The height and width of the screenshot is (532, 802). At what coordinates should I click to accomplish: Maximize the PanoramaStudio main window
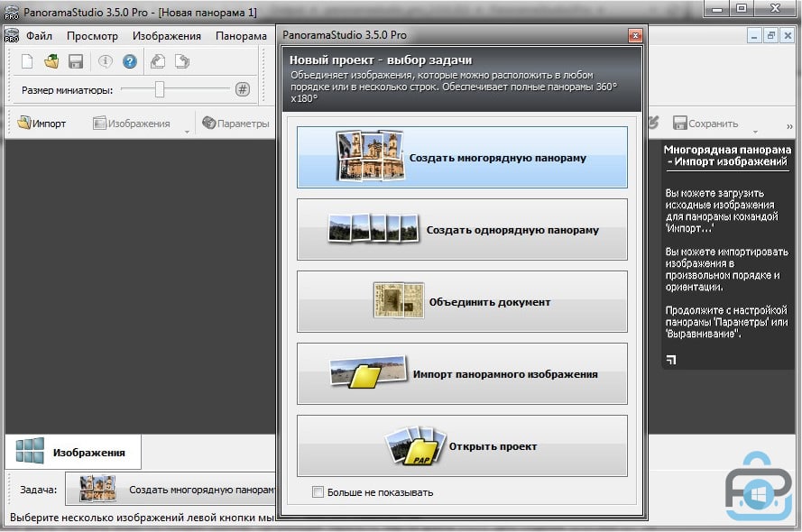pyautogui.click(x=742, y=9)
